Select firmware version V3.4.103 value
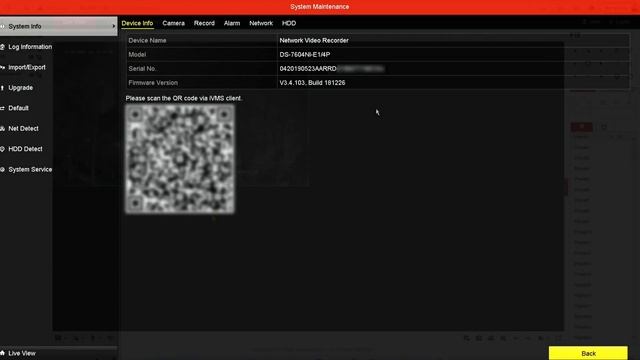Image resolution: width=640 pixels, height=360 pixels. point(312,82)
